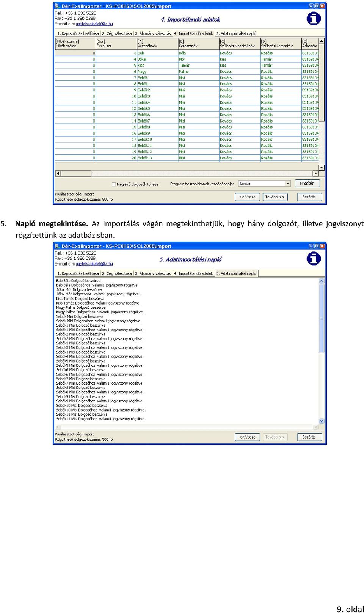
Task: Click the Frissítés refresh button
Action: pyautogui.click(x=307, y=184)
